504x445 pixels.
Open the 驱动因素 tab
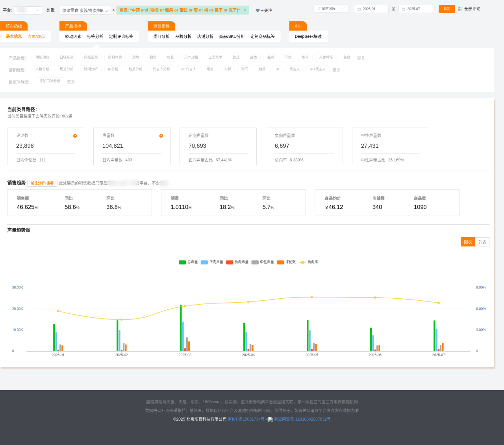[73, 37]
